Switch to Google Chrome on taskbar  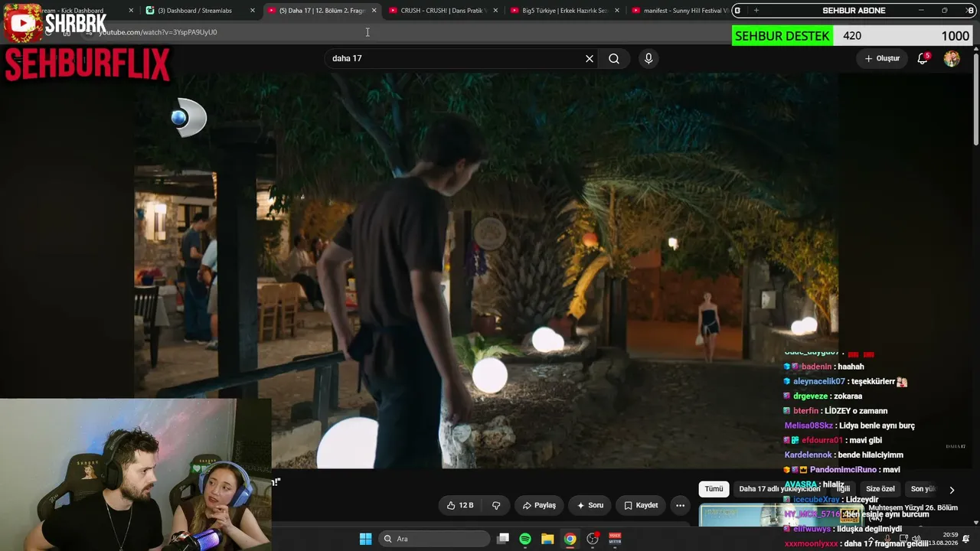click(570, 539)
